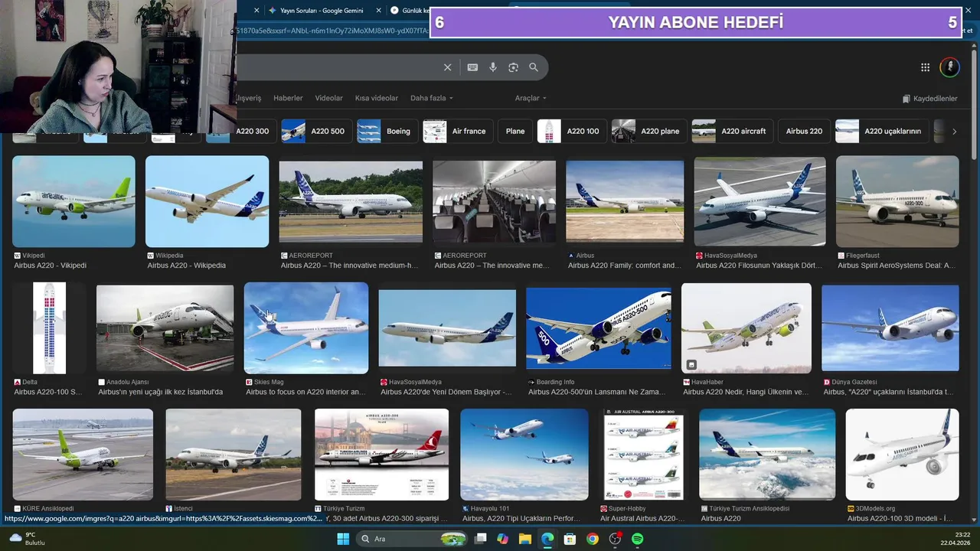Select the A220 uçaklarının suggestion chip
The height and width of the screenshot is (551, 980).
[882, 131]
